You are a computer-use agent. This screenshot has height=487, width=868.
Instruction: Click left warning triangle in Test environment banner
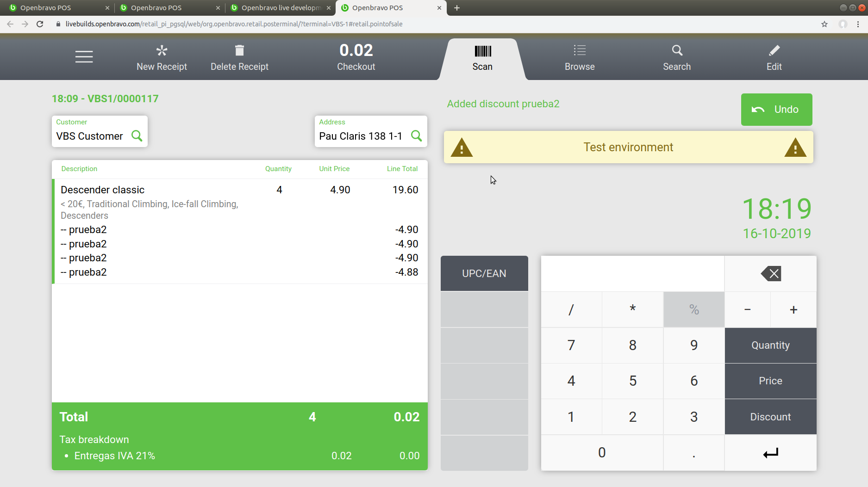[x=462, y=148]
